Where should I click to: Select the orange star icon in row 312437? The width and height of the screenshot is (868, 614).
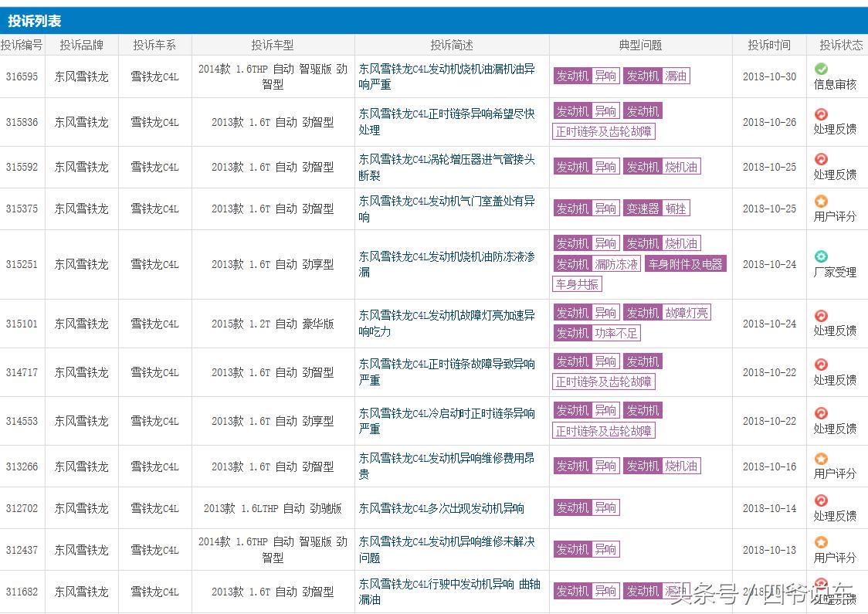(x=821, y=542)
